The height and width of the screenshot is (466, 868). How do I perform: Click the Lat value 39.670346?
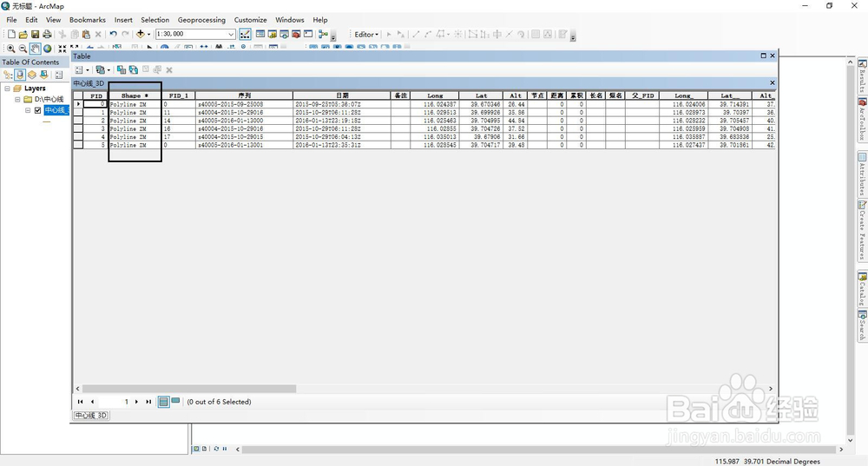481,104
